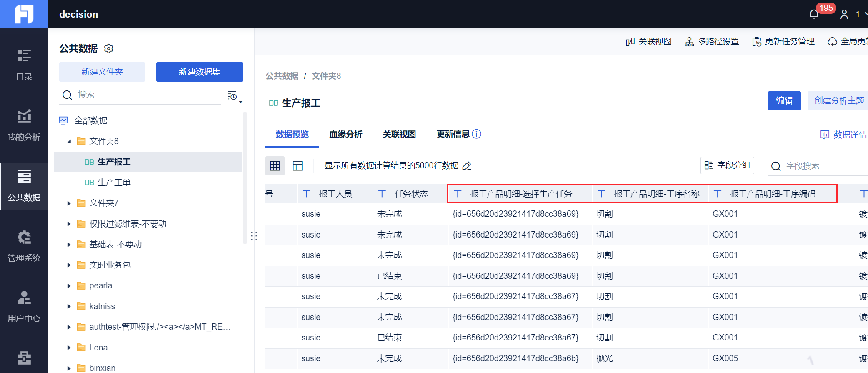868x373 pixels.
Task: Click the decision title text
Action: [79, 14]
